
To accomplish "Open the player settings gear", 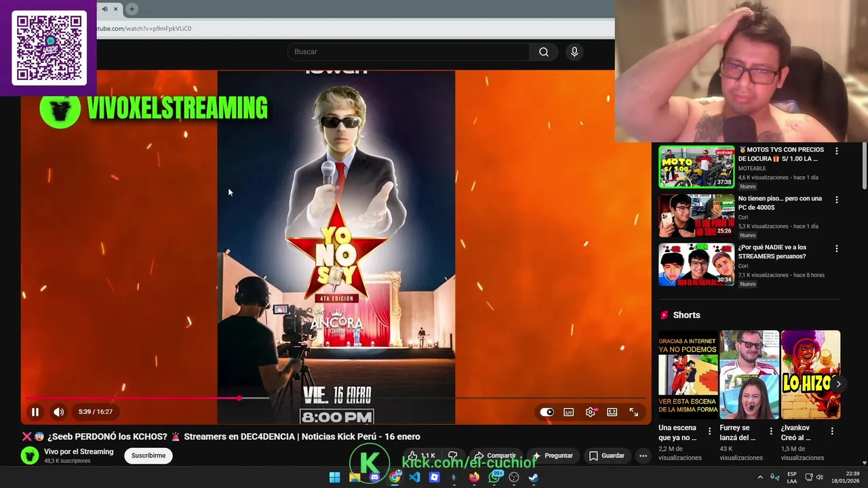I will [591, 412].
